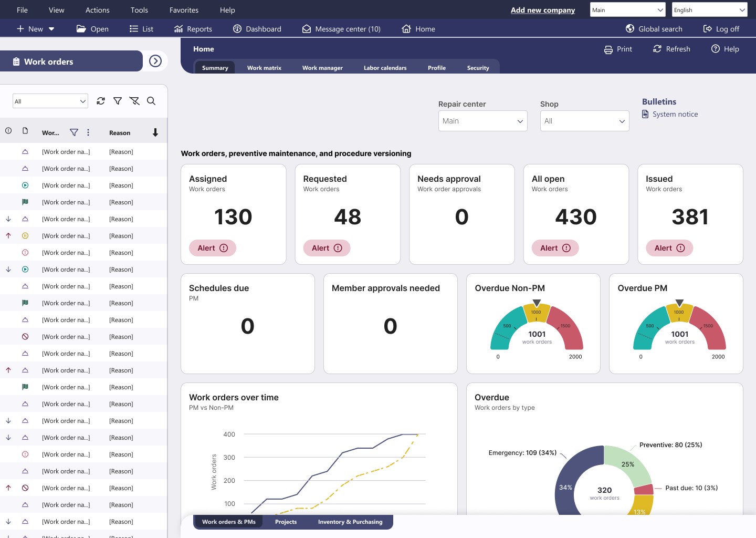Open the column options three-dot menu
The height and width of the screenshot is (538, 756).
click(88, 132)
